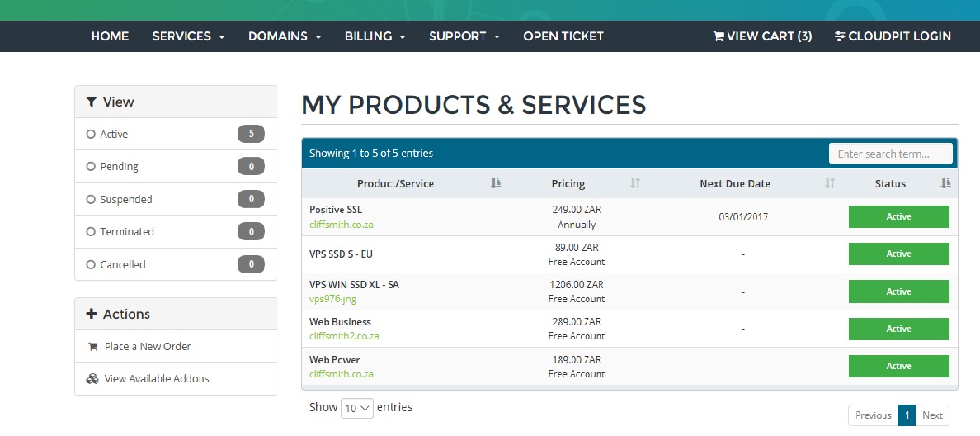Click the Positive SSL product name
This screenshot has height=436, width=980.
click(x=336, y=210)
